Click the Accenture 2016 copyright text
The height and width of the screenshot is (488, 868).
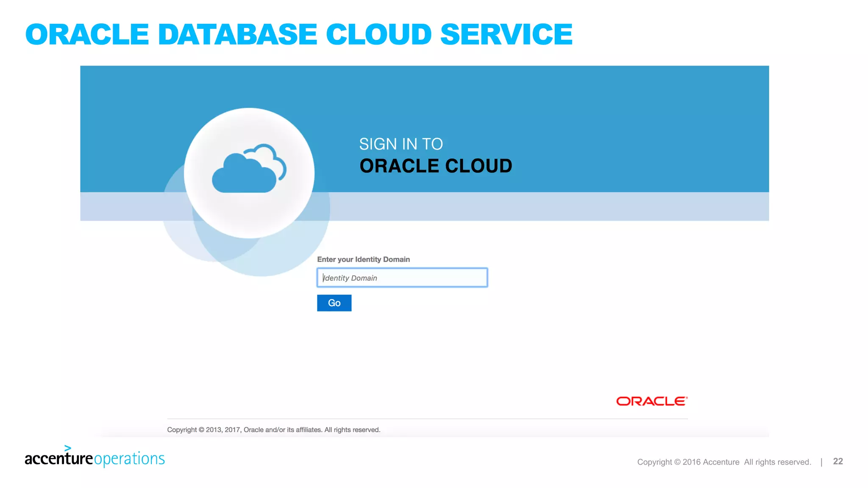724,462
